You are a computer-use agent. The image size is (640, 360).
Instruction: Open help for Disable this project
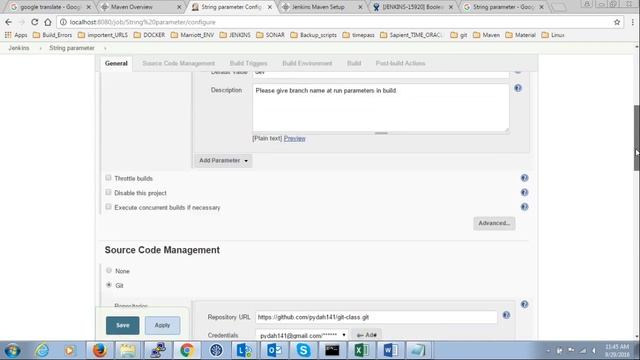[524, 192]
